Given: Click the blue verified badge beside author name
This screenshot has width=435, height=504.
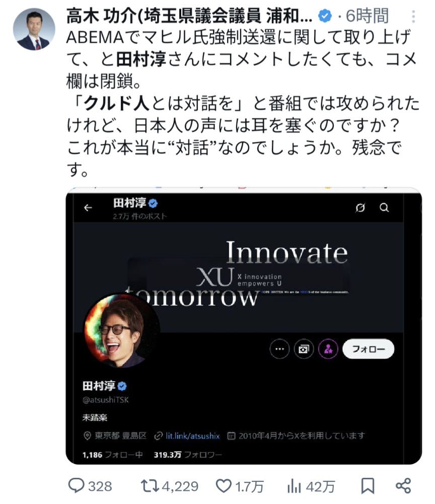Looking at the screenshot, I should pyautogui.click(x=325, y=16).
